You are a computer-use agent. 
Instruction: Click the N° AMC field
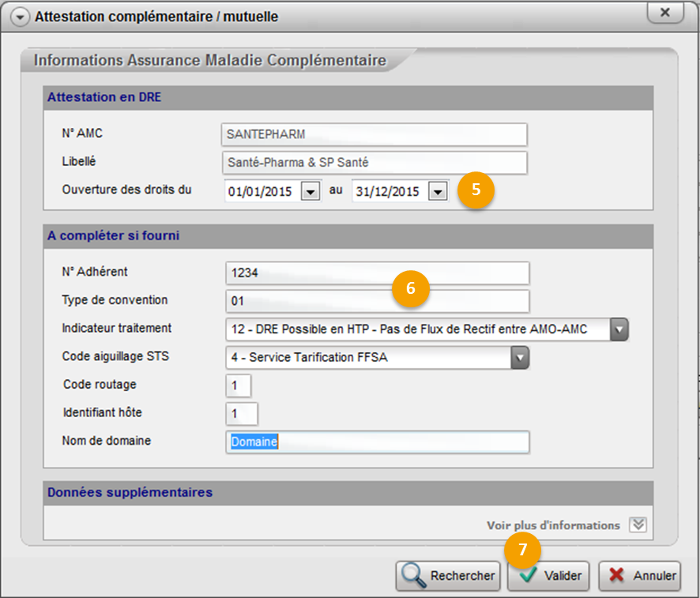tap(374, 134)
